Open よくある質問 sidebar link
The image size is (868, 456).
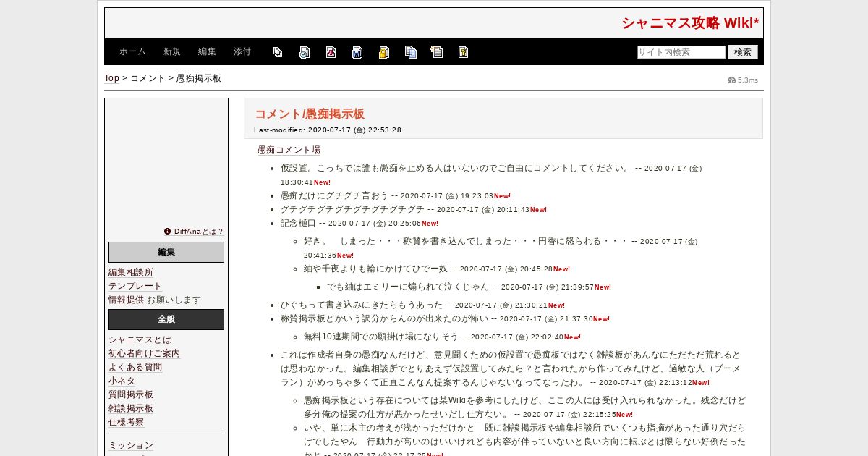(135, 368)
